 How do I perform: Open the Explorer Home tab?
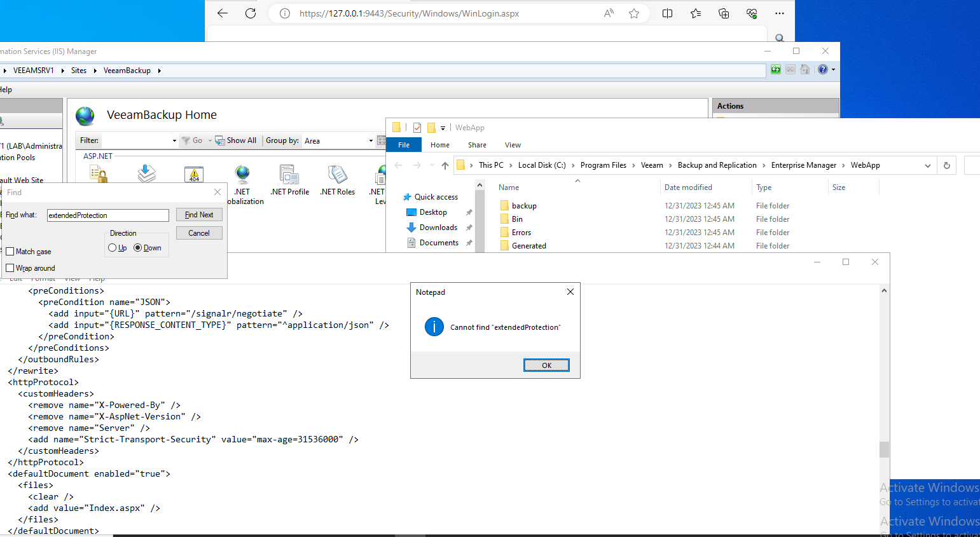click(x=440, y=145)
